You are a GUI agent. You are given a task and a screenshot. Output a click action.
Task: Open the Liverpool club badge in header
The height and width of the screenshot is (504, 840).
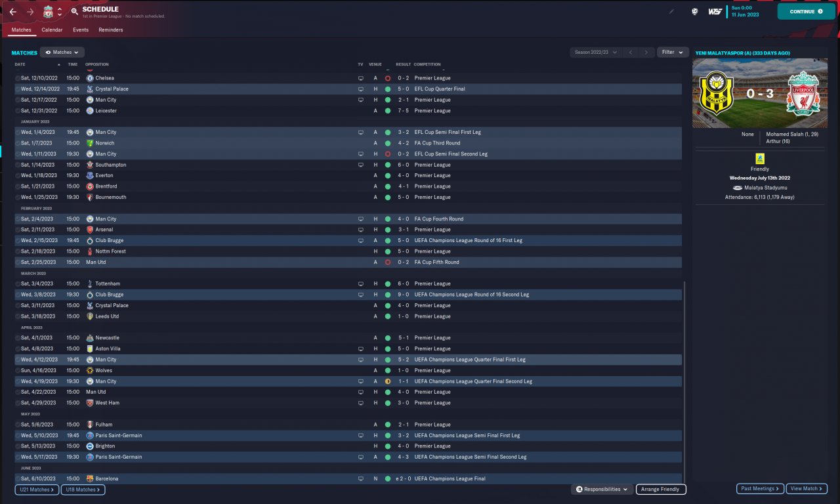[x=48, y=12]
